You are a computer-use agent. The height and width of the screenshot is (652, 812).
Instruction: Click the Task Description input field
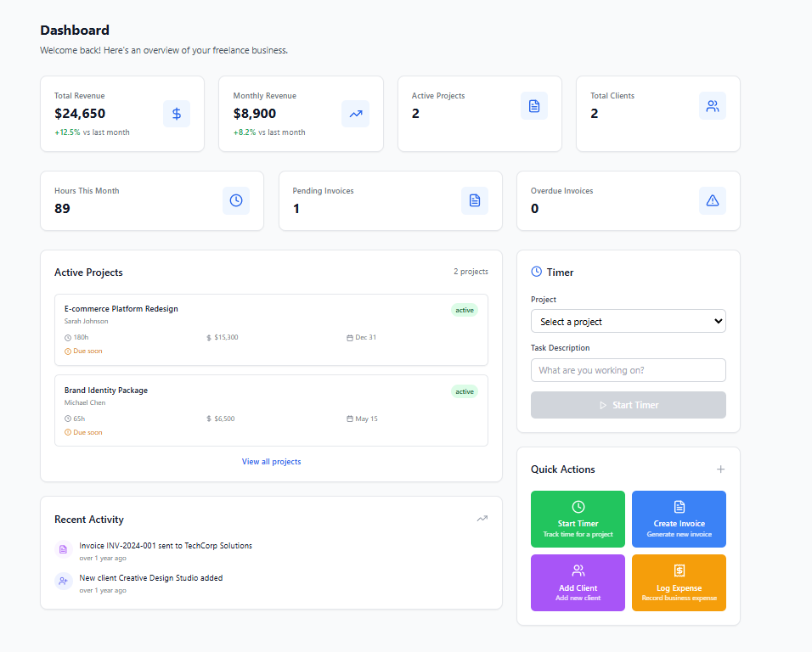(x=628, y=370)
